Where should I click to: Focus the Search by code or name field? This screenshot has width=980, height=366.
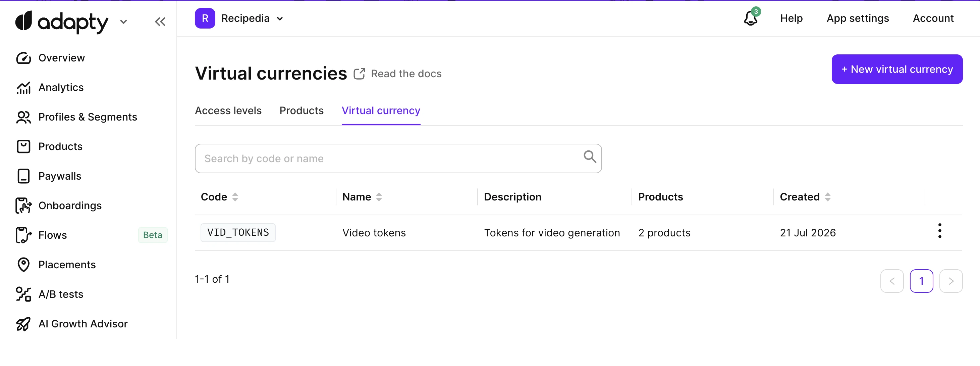398,158
